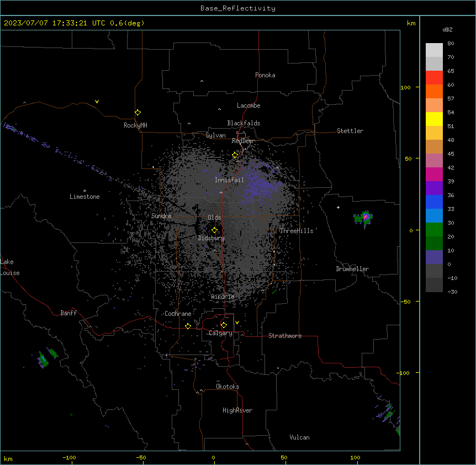Select the blue 36 dBZ legend swatch
This screenshot has height=465, width=476.
click(x=434, y=202)
